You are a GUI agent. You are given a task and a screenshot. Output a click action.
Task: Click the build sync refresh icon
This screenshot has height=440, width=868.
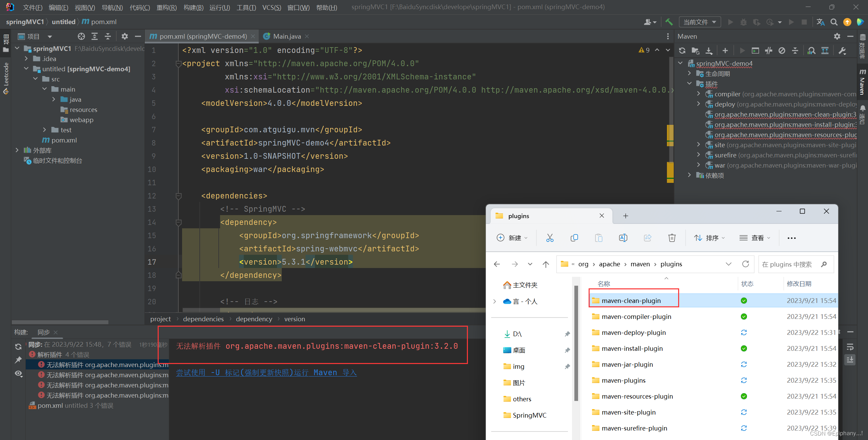(x=18, y=347)
